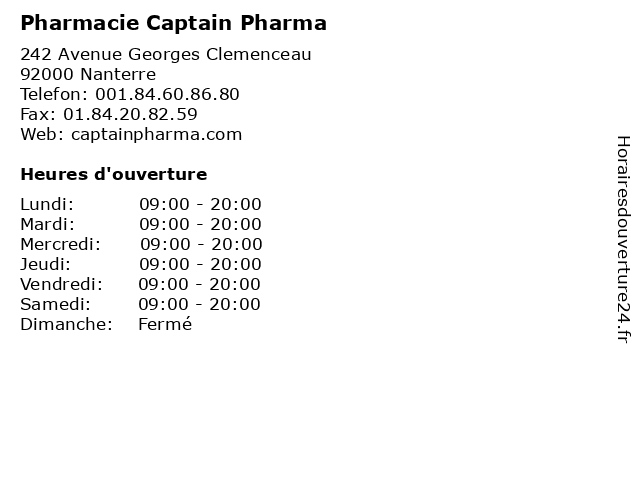Image resolution: width=640 pixels, height=480 pixels.
Task: Select the Mercredi day label
Action: pos(60,244)
